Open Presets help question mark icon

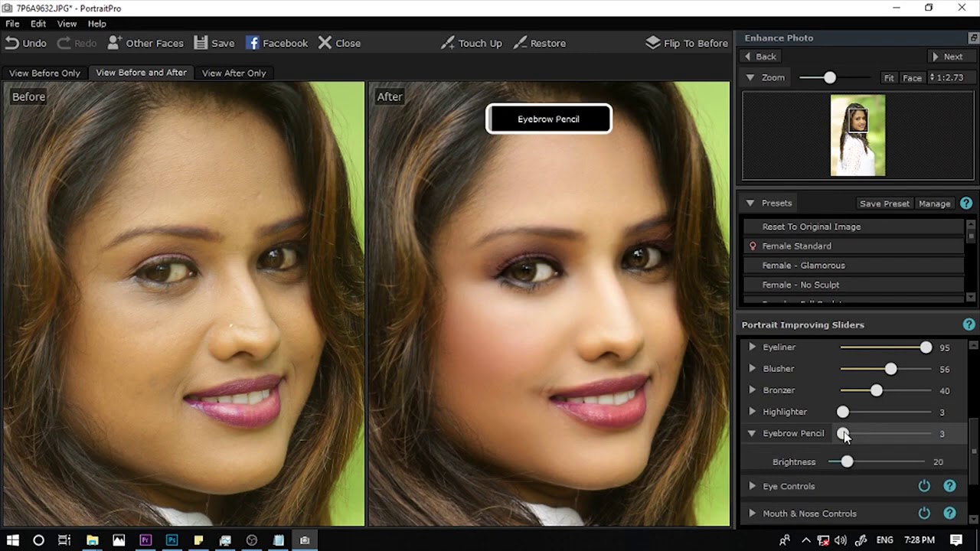click(966, 203)
